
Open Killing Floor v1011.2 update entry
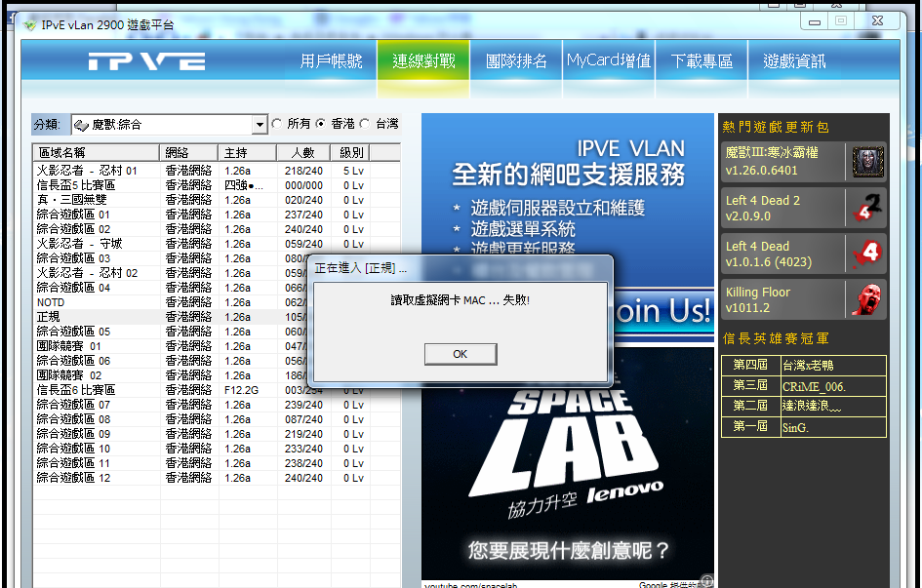click(803, 299)
